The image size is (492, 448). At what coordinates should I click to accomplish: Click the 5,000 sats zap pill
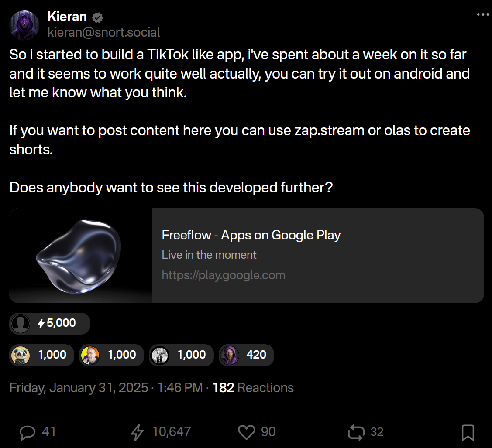click(x=50, y=323)
